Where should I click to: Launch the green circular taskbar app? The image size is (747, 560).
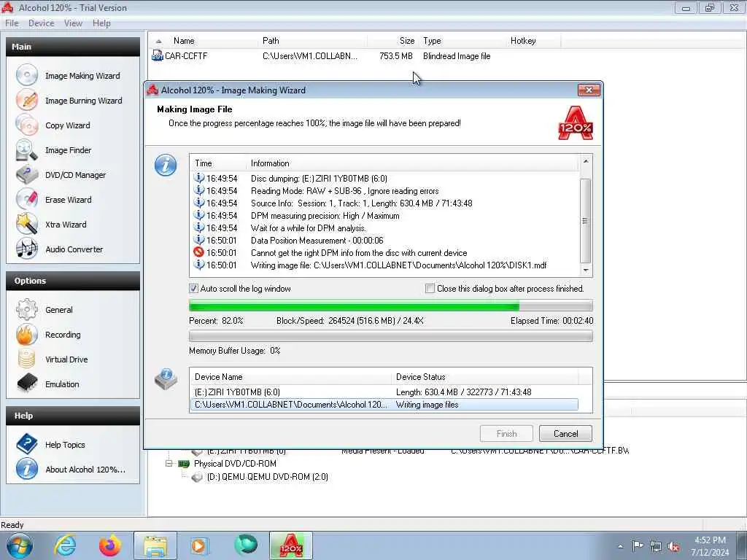246,545
